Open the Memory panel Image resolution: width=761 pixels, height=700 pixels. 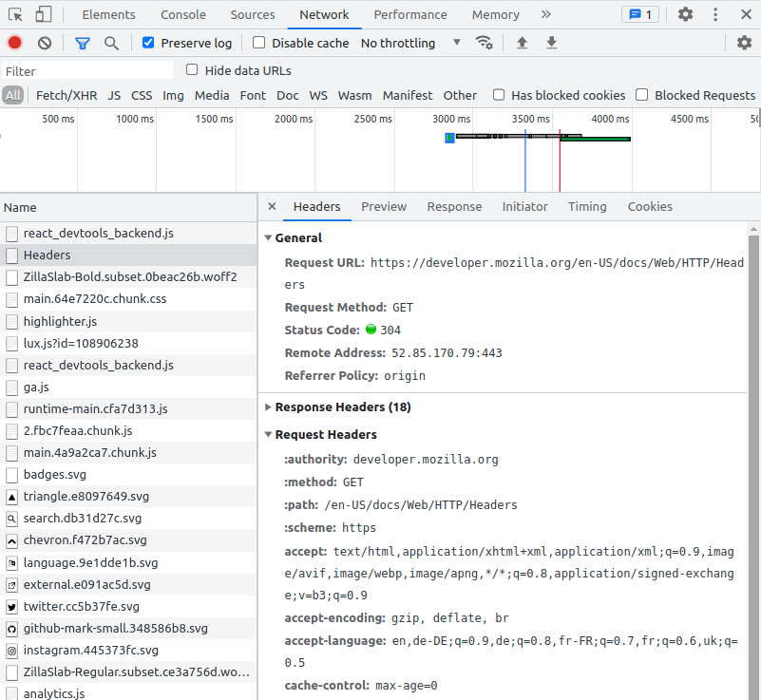coord(496,14)
